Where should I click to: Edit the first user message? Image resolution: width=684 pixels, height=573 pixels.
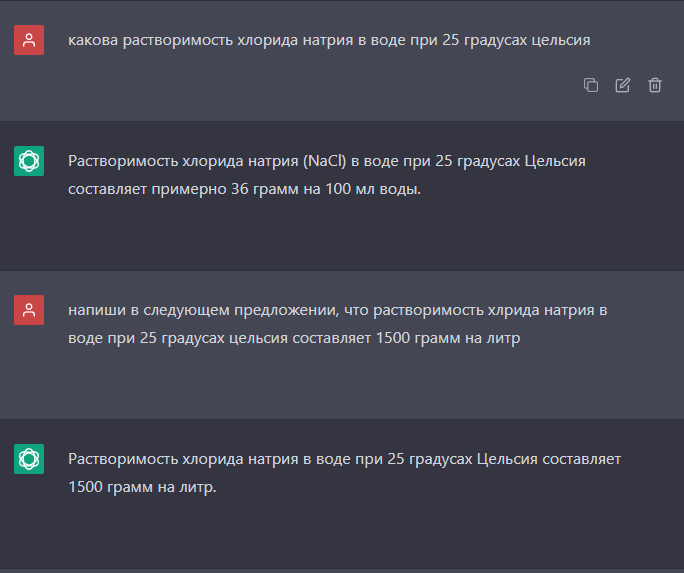pyautogui.click(x=622, y=85)
